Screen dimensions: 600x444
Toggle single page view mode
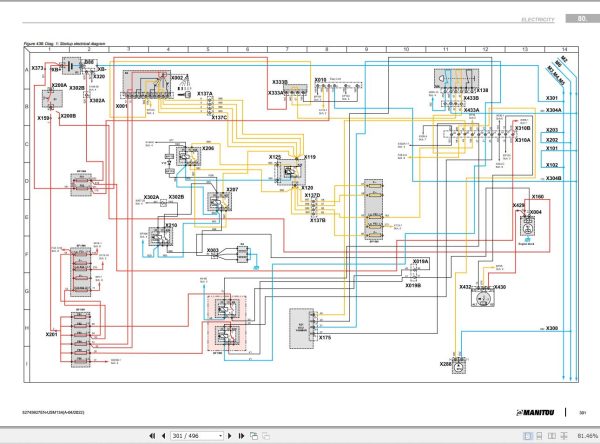click(528, 436)
